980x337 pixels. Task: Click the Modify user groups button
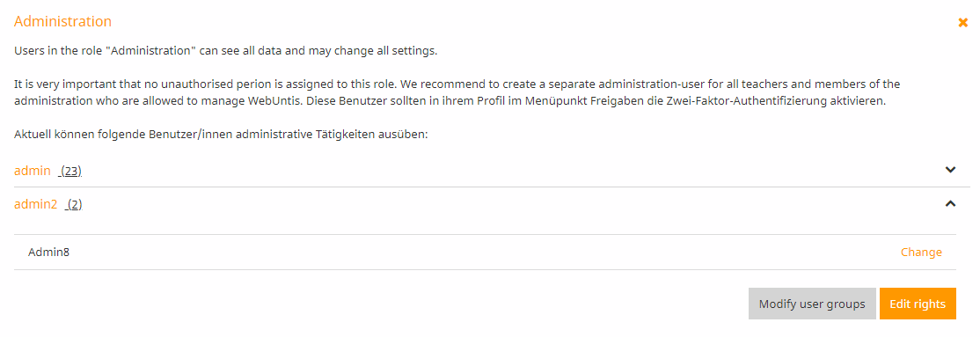coord(812,304)
